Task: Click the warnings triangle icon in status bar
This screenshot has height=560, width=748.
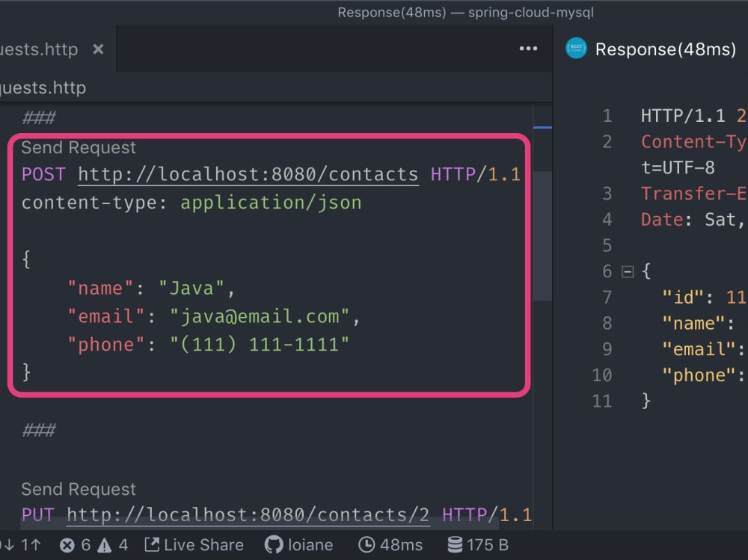Action: pyautogui.click(x=105, y=545)
